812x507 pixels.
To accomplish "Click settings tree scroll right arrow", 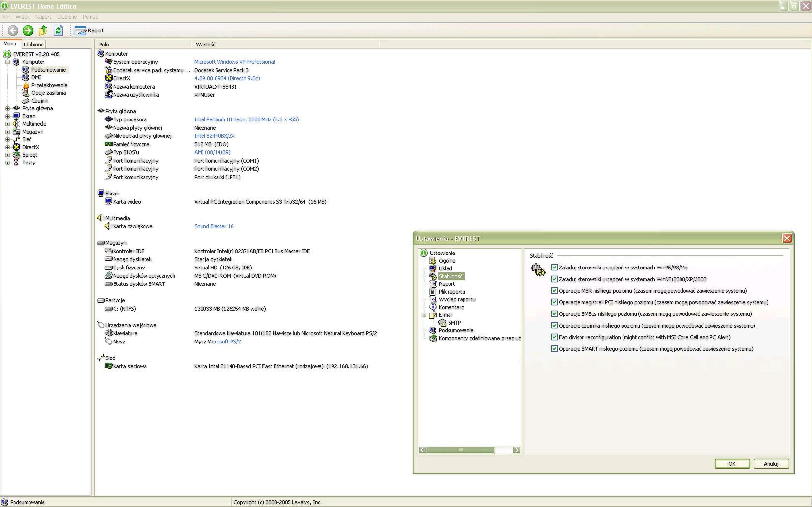I will point(517,450).
